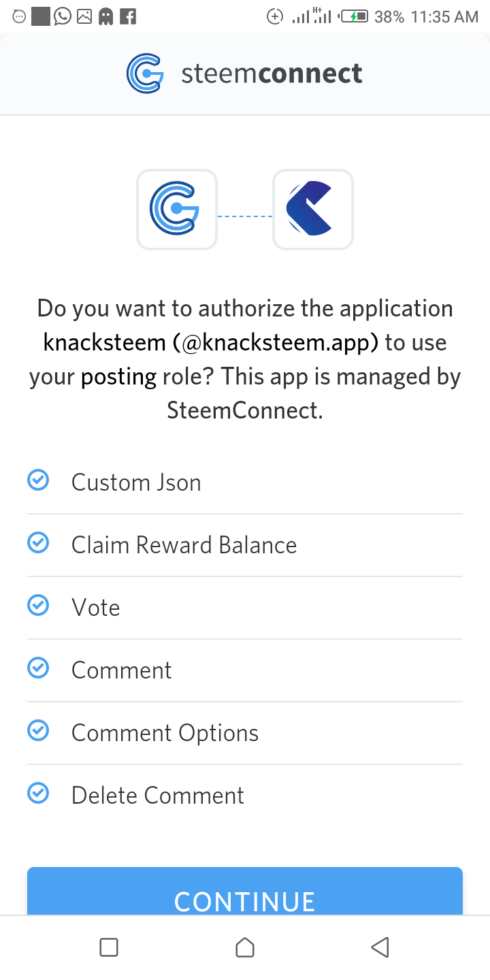Tap the battery indicator in status bar
The width and height of the screenshot is (490, 980).
354,16
